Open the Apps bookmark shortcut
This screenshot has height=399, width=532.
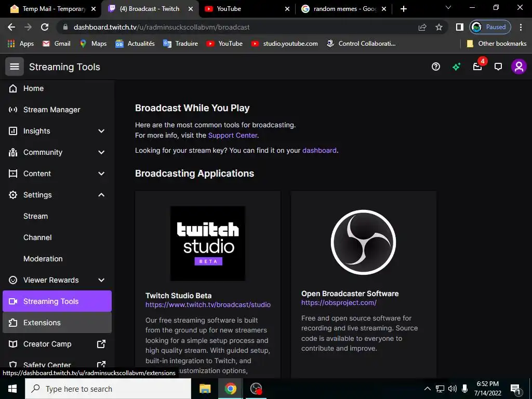[21, 44]
